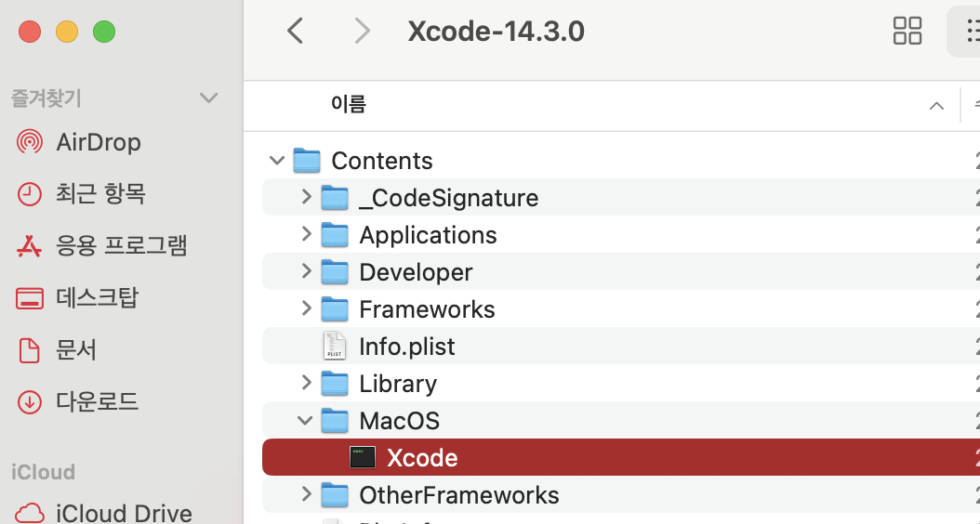Viewport: 980px width, 524px height.
Task: Select the Developer folder name
Action: pyautogui.click(x=416, y=272)
